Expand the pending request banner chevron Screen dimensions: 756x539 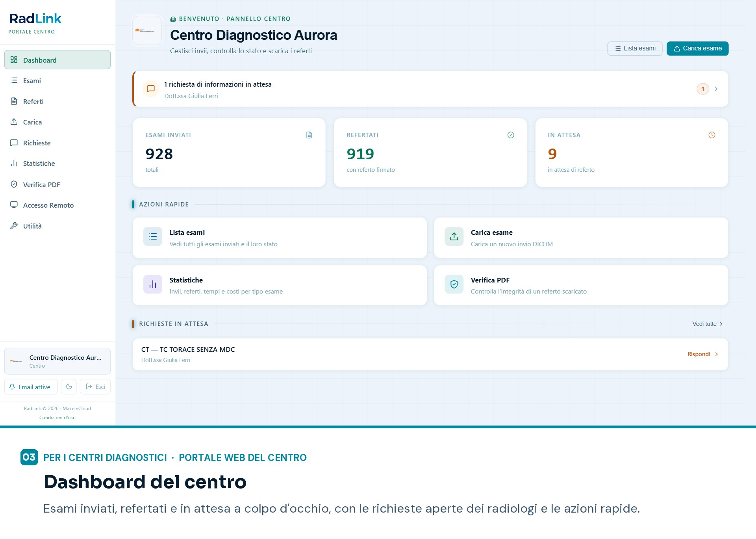716,89
